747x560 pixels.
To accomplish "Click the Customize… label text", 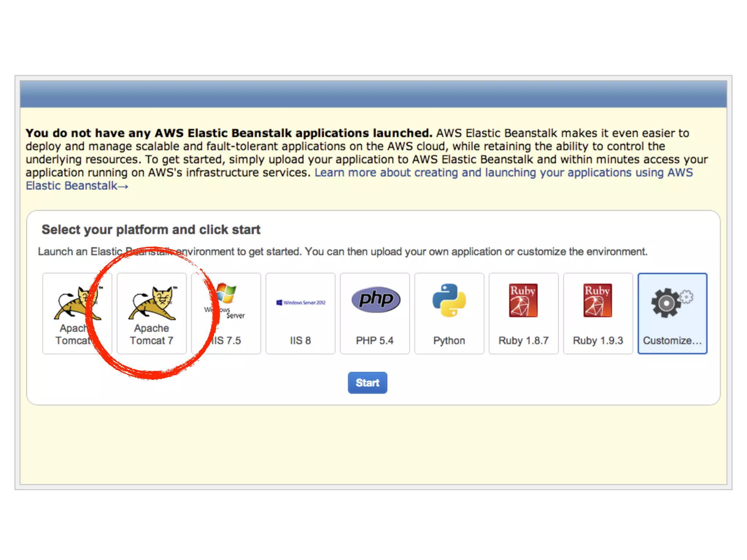I will pyautogui.click(x=672, y=341).
